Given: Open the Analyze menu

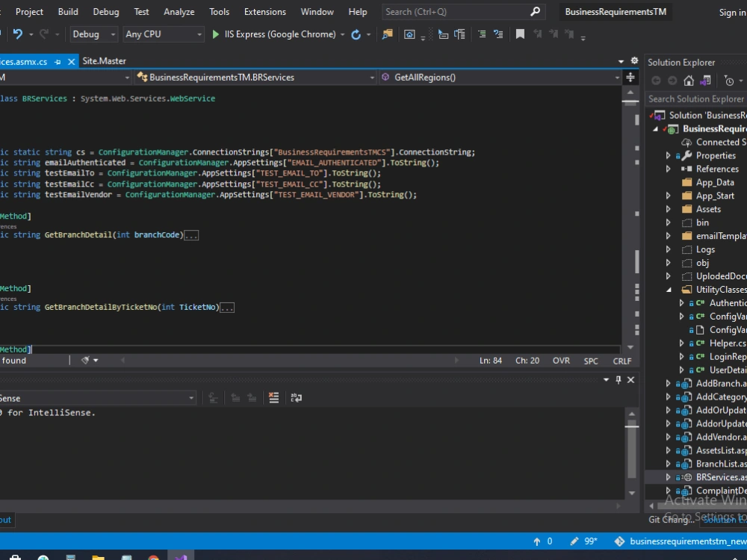Looking at the screenshot, I should (x=179, y=11).
